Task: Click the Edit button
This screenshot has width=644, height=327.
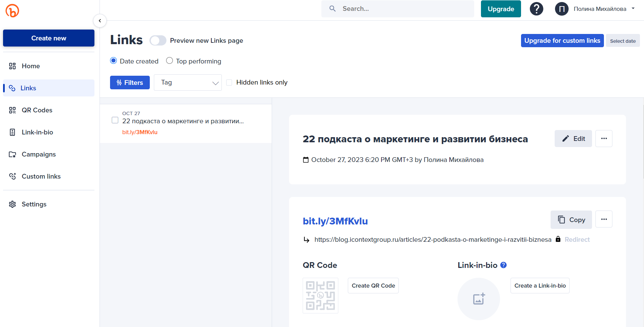Action: [x=573, y=139]
